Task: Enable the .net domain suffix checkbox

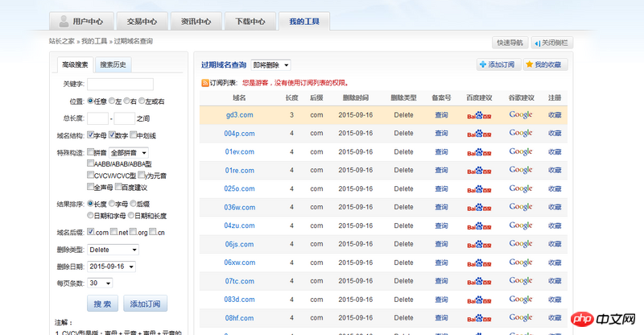Action: coord(114,232)
